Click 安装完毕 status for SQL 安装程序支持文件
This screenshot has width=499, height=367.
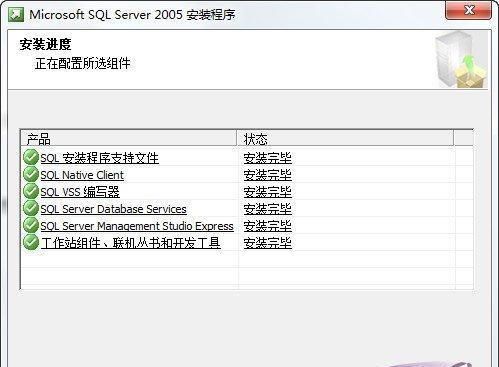pyautogui.click(x=268, y=158)
